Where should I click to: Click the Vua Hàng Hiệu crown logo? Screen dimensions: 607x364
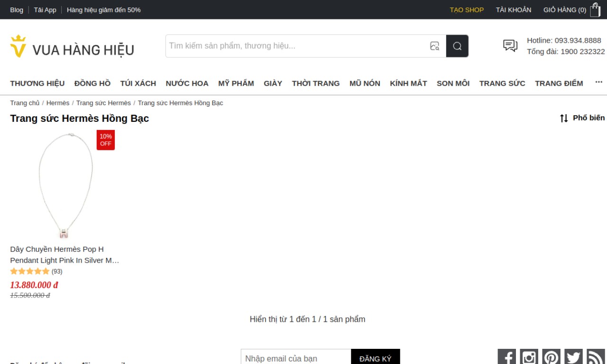(x=72, y=46)
